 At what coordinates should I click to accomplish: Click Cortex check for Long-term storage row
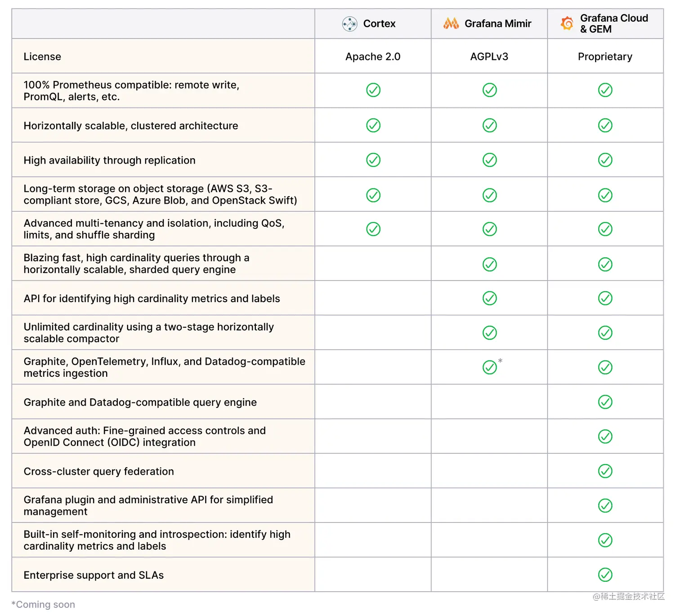pyautogui.click(x=373, y=195)
